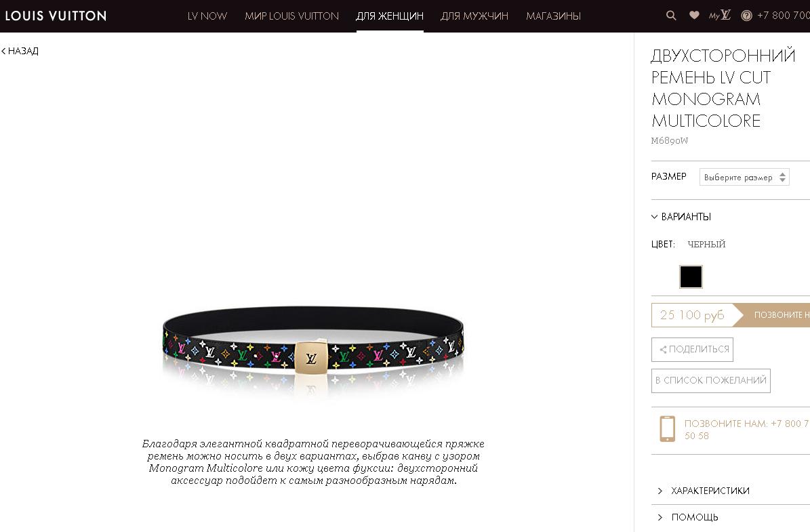Select the black color swatch
Viewport: 810px width, 532px height.
pos(691,277)
